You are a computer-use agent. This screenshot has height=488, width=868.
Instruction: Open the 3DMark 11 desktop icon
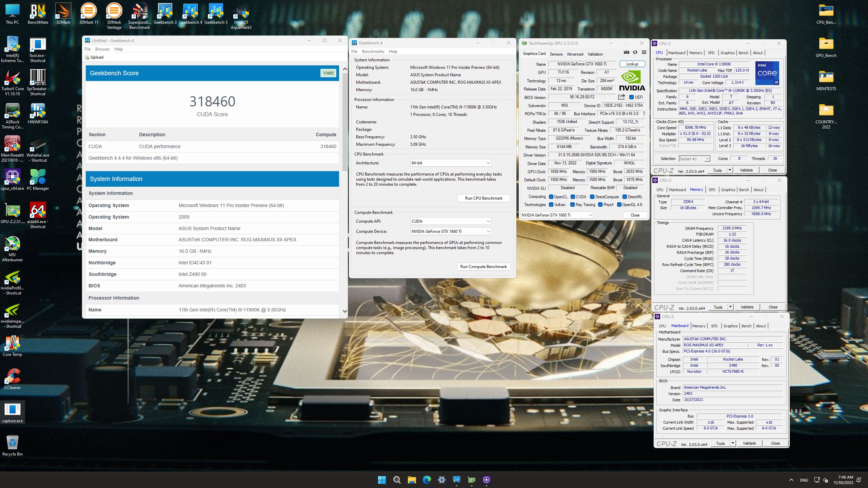(88, 15)
